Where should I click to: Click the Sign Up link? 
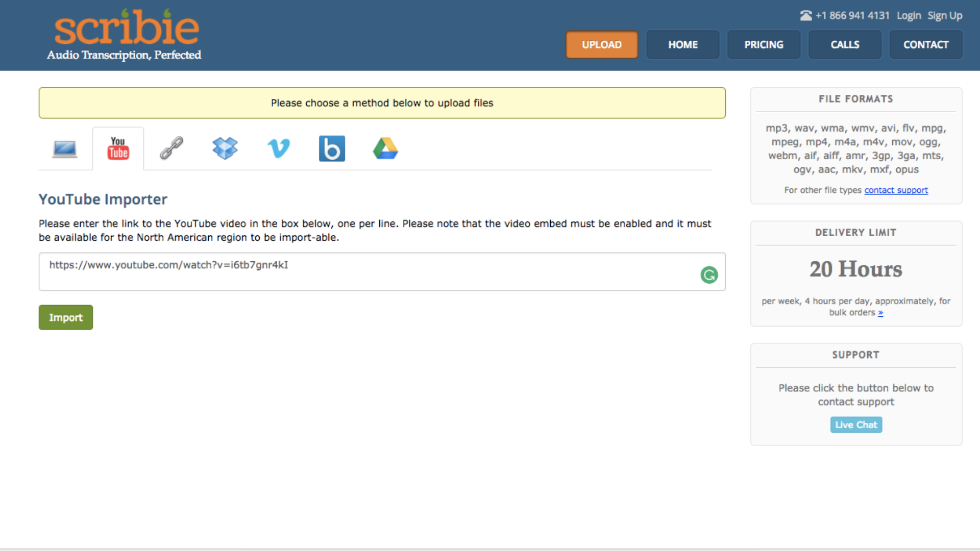click(x=945, y=16)
